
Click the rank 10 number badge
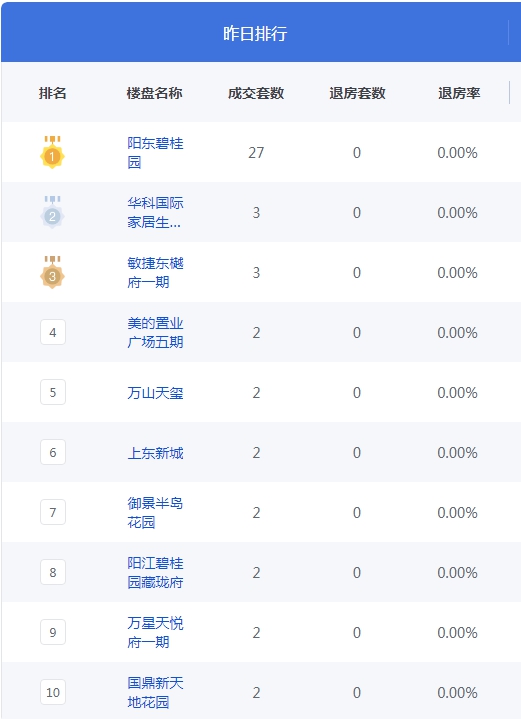click(x=53, y=692)
